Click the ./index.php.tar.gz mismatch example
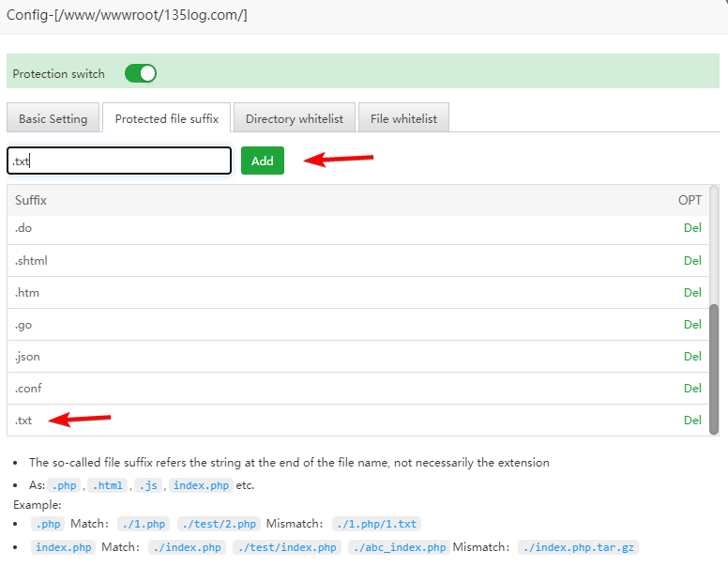Viewport: 728px width, 582px height. [579, 547]
